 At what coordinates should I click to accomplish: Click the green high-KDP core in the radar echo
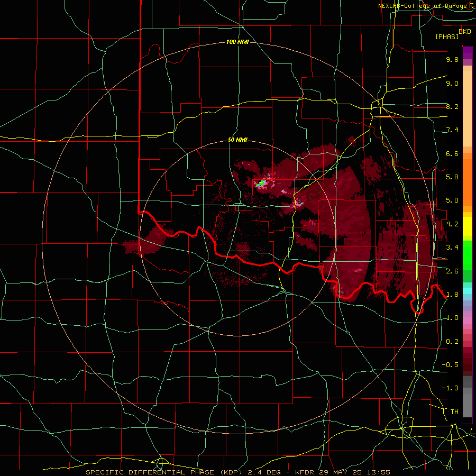[261, 184]
